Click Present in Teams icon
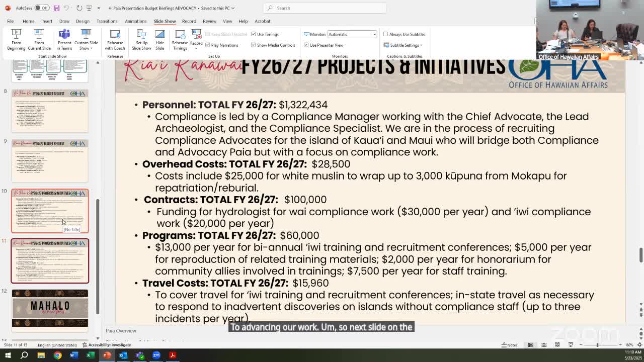 coord(64,39)
